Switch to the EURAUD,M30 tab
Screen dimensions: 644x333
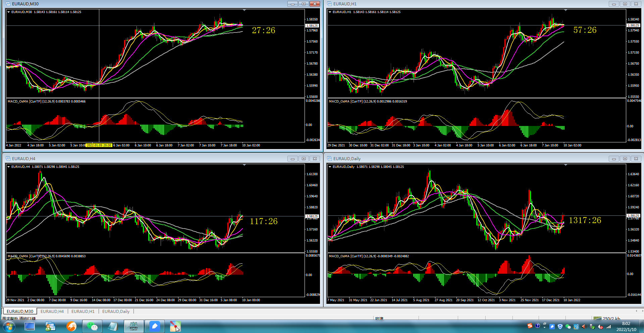20,311
